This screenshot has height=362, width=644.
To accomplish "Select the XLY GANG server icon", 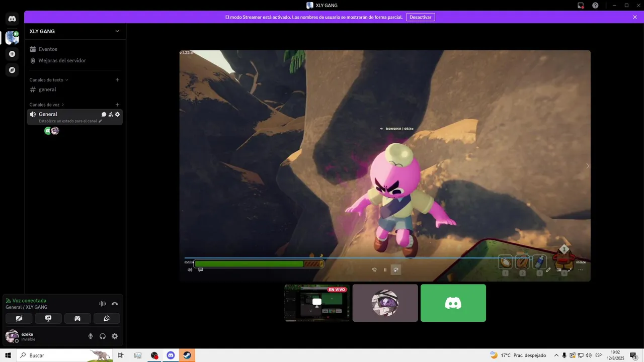I will pos(12,38).
